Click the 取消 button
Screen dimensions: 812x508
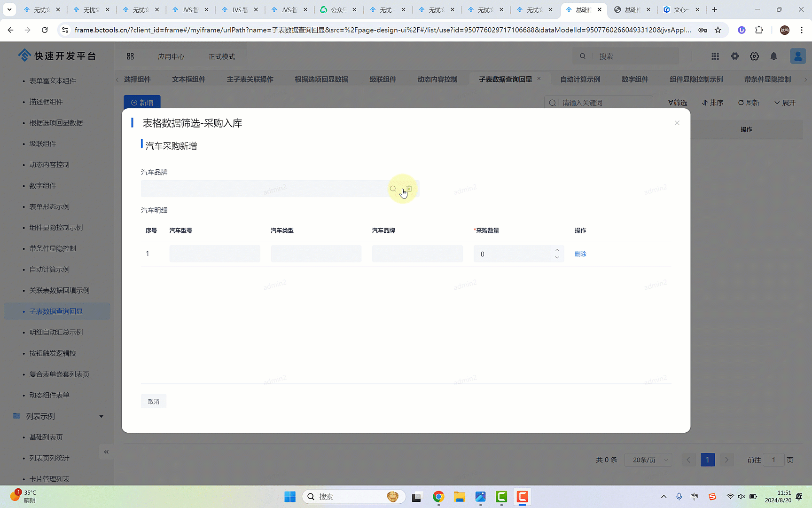point(154,402)
